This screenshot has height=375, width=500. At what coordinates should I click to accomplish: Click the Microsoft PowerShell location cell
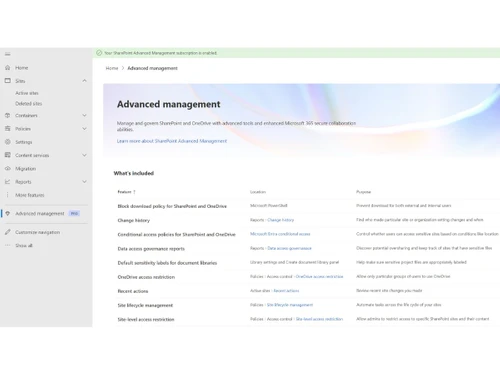pos(269,206)
